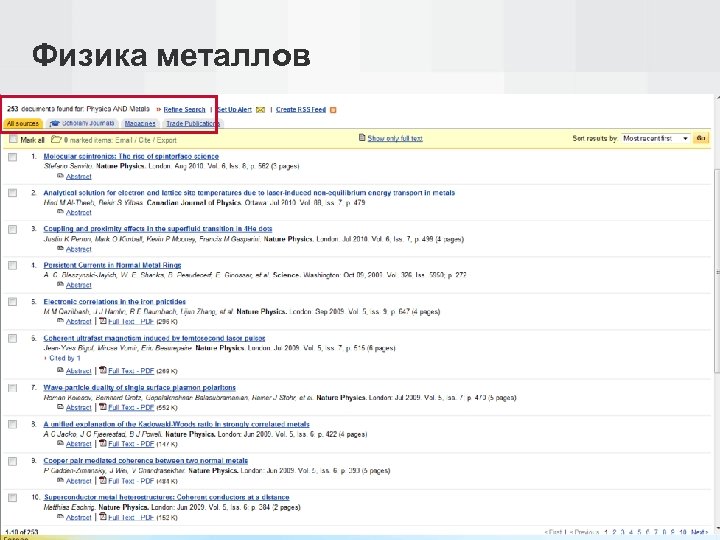Click the abstract icon under Kadowaki-Woods ratio result
Screen dimensions: 720x540
coord(60,444)
